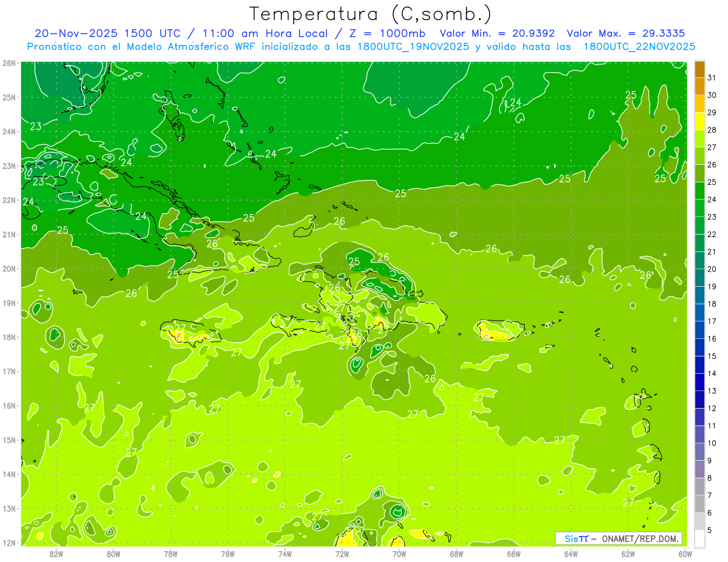Click the "23N" latitude axis label
This screenshot has width=728, height=562.
[x=9, y=166]
